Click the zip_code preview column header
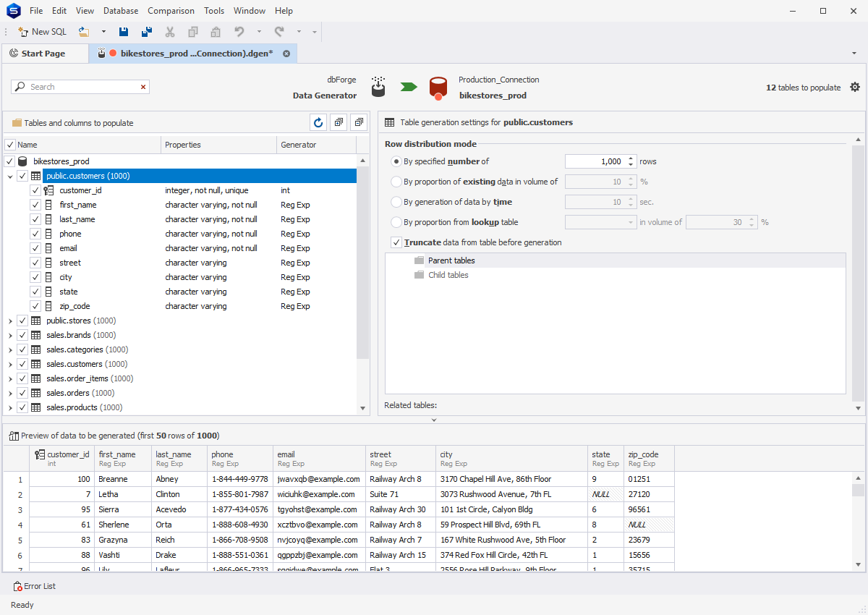The image size is (868, 615). (x=649, y=459)
